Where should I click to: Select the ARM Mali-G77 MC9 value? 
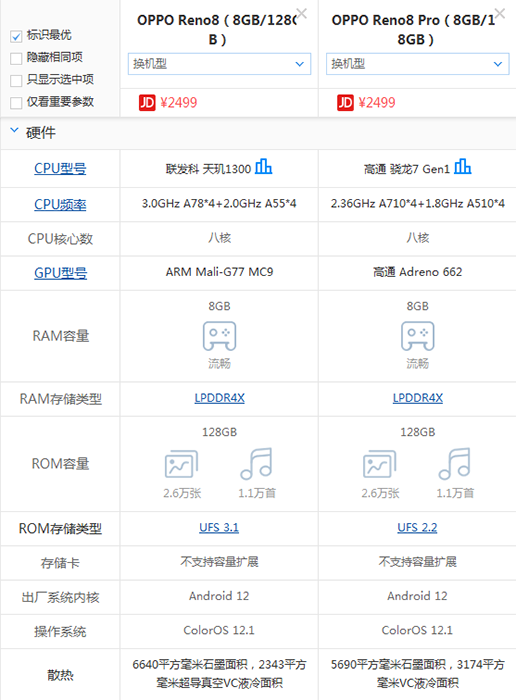[219, 272]
